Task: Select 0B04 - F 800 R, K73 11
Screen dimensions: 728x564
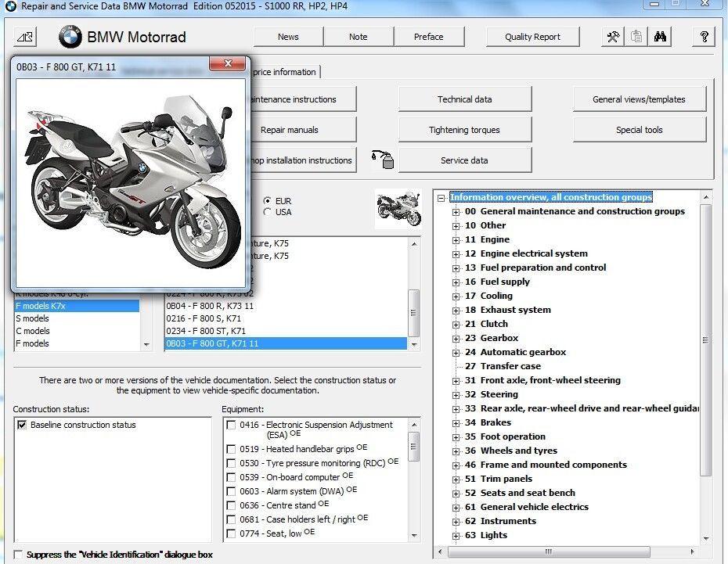Action: coord(286,306)
